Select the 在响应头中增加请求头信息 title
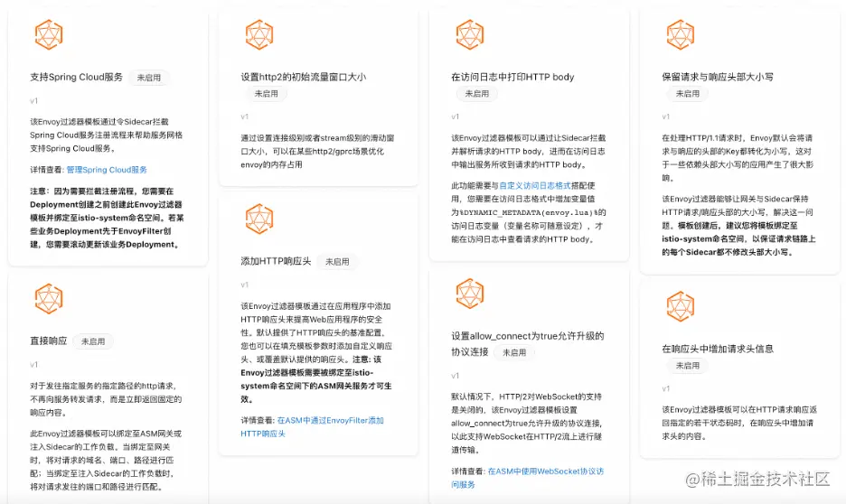Screen dimensions: 846x504 (x=718, y=349)
